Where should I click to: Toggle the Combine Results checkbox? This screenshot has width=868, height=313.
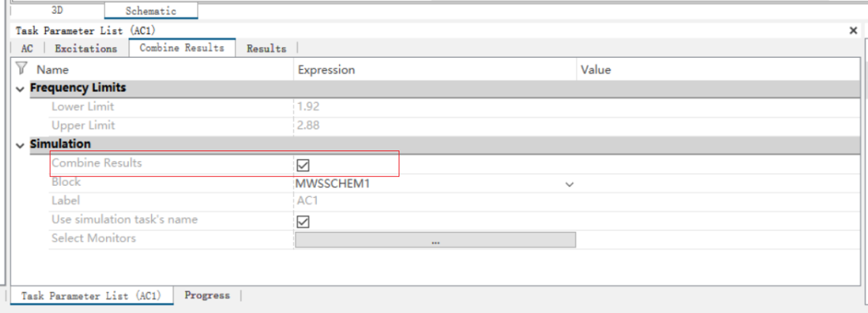(303, 165)
